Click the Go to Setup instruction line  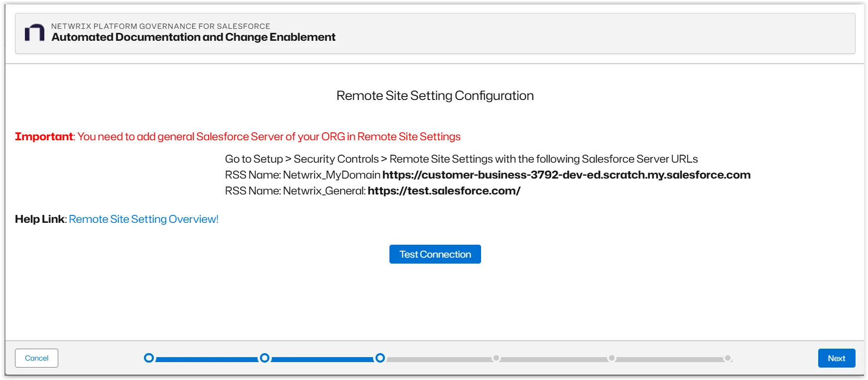point(461,159)
